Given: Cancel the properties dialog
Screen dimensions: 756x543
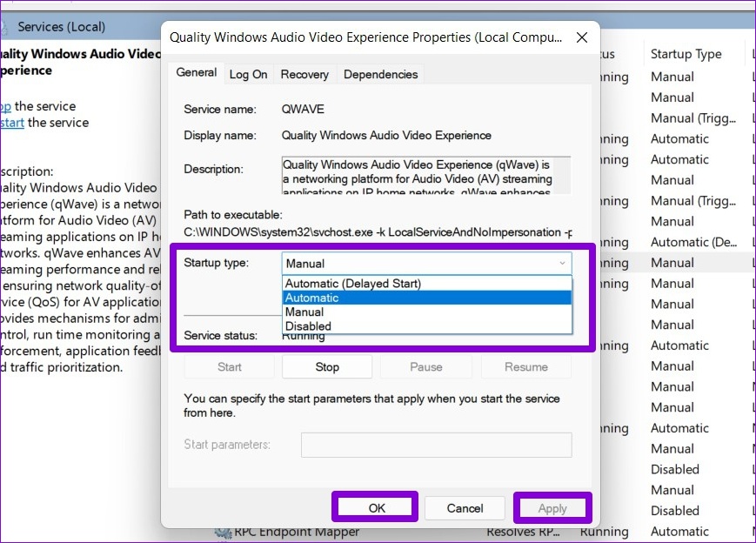Looking at the screenshot, I should point(465,508).
